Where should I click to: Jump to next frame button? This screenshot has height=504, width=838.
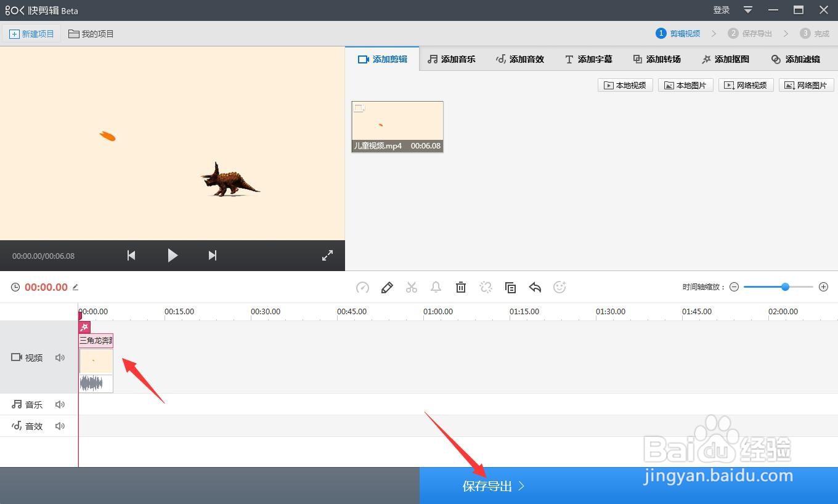coord(213,255)
